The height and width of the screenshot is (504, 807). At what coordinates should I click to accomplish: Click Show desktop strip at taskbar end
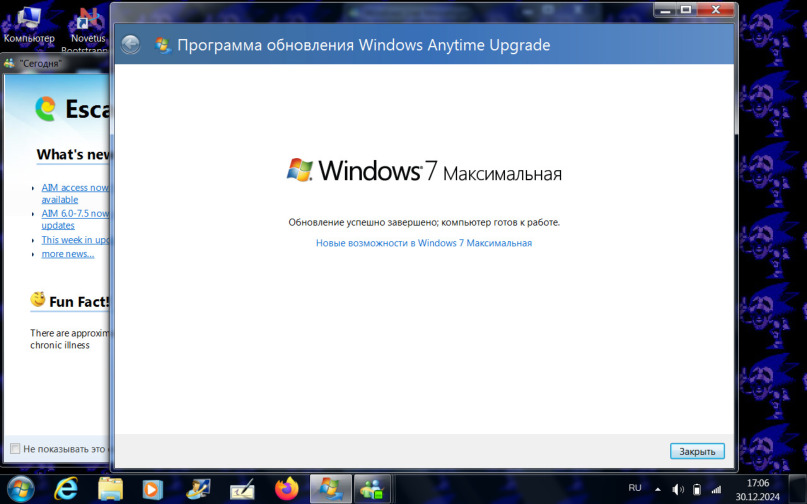(x=798, y=489)
